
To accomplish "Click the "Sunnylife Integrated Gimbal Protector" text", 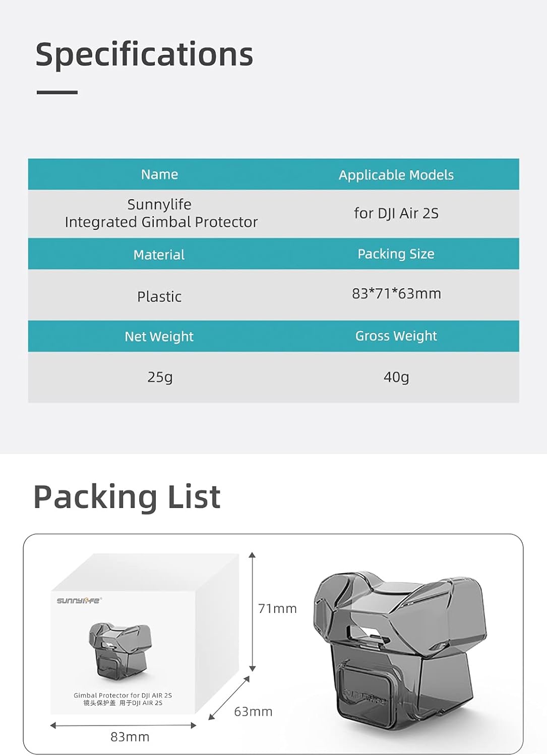I will point(161,213).
